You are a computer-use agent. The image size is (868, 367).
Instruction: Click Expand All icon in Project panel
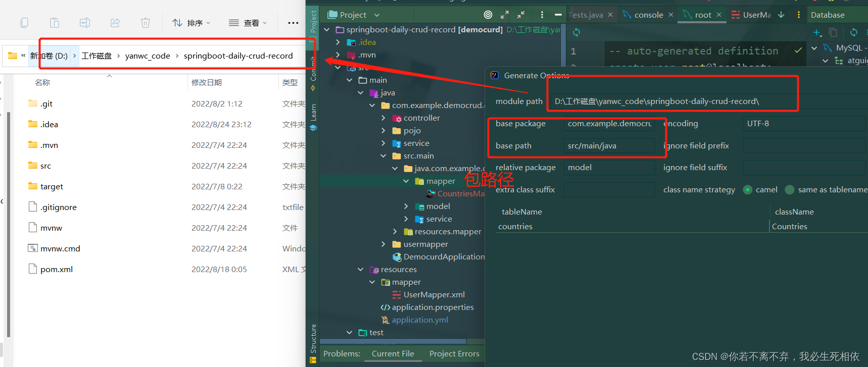point(505,15)
